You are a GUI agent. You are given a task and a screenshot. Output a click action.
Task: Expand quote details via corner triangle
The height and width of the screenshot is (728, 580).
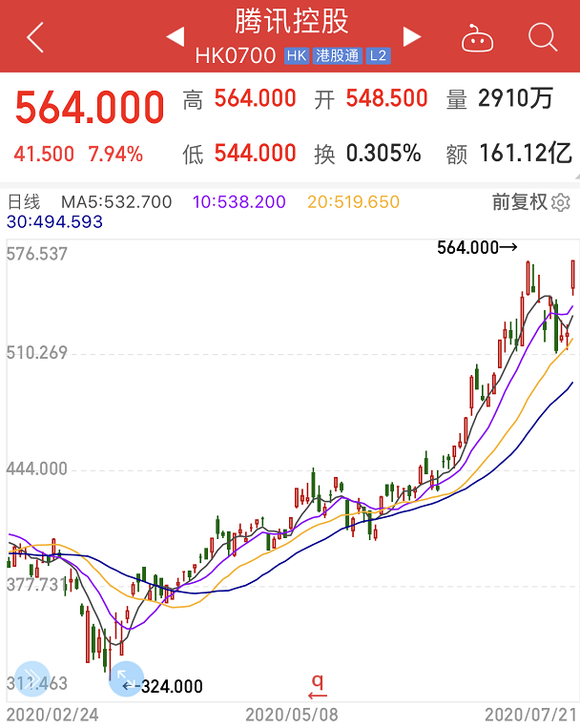tap(577, 177)
